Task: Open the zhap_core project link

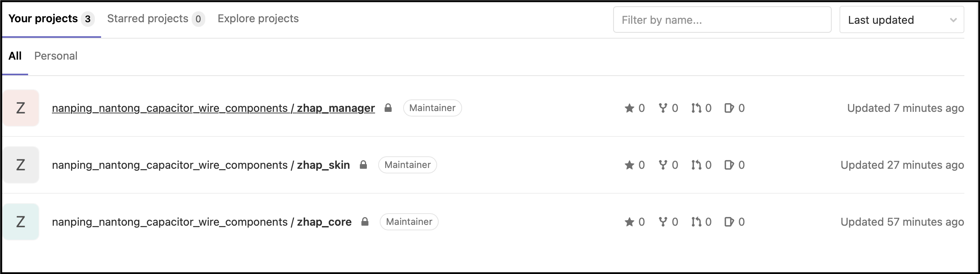Action: coord(201,222)
